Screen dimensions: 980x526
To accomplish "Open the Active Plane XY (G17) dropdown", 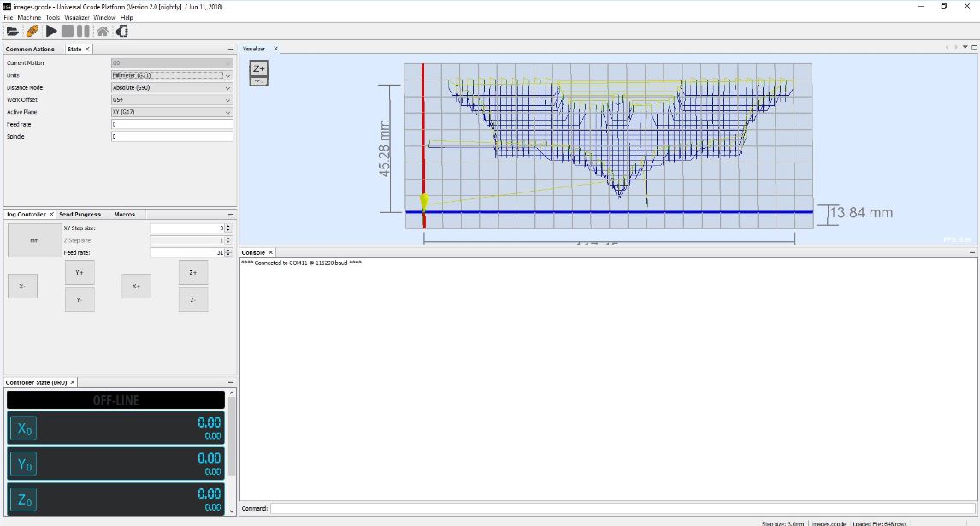I will pos(172,112).
